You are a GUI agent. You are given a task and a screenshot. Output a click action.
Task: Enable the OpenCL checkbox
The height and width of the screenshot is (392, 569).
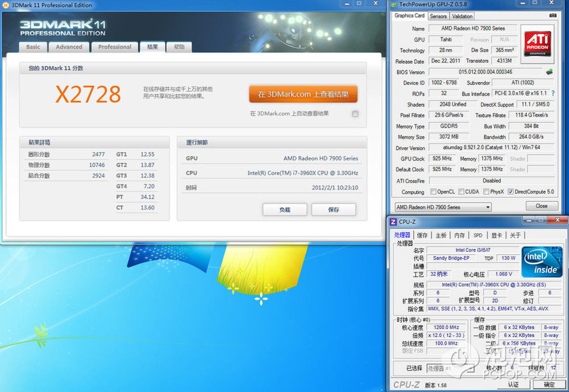pos(434,192)
